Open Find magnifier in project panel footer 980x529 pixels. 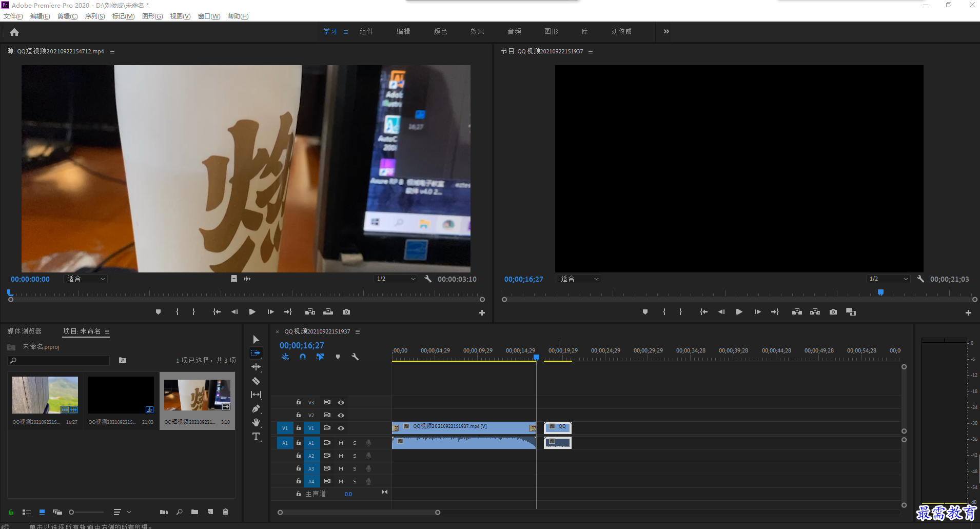point(179,512)
